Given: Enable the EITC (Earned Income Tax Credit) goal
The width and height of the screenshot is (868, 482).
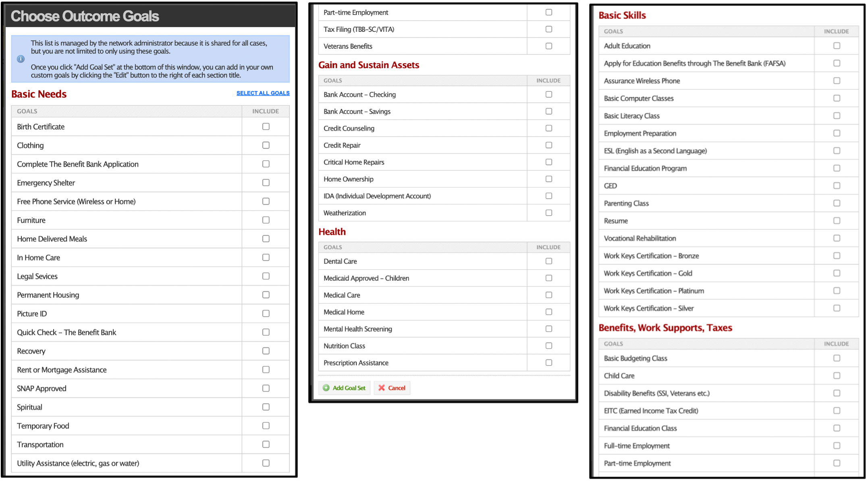Looking at the screenshot, I should tap(837, 410).
